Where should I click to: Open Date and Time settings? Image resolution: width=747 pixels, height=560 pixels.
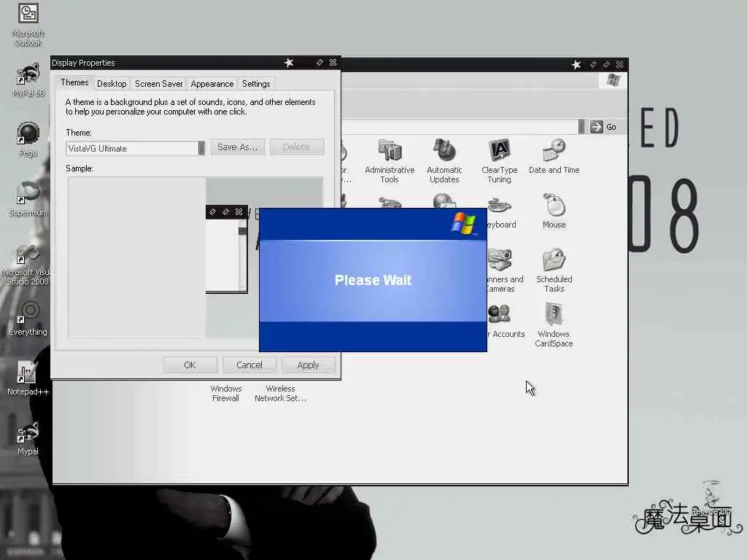554,156
